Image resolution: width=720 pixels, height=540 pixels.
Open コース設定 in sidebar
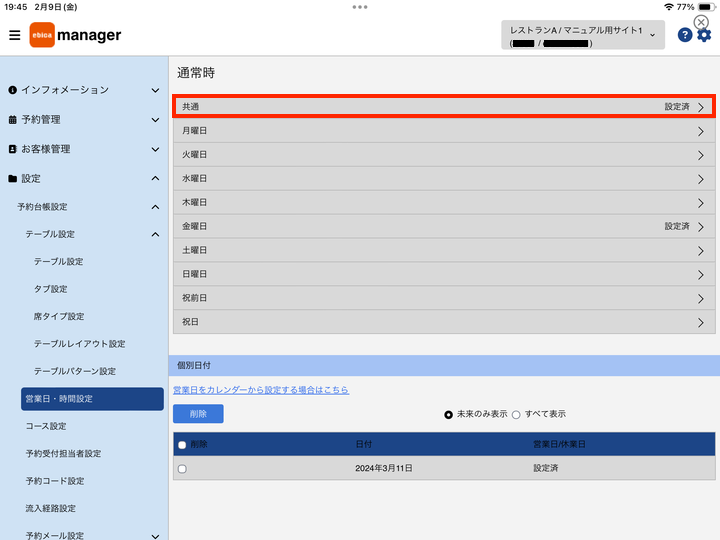46,426
